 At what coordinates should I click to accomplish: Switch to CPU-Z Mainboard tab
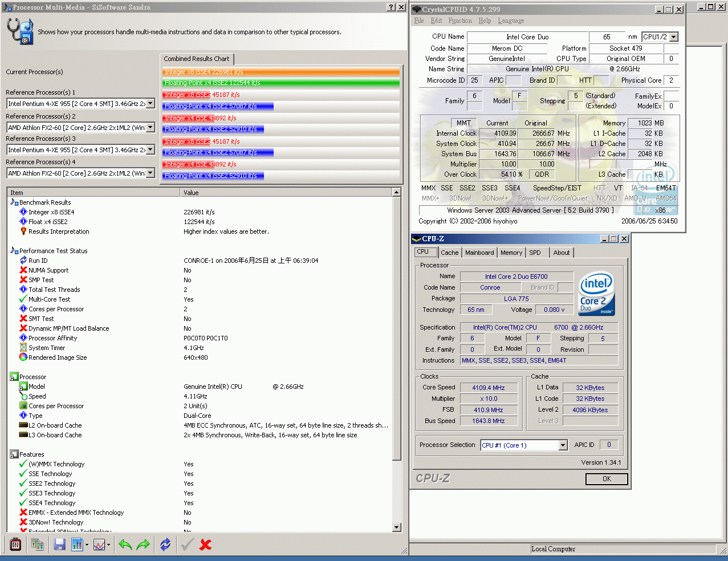click(479, 253)
